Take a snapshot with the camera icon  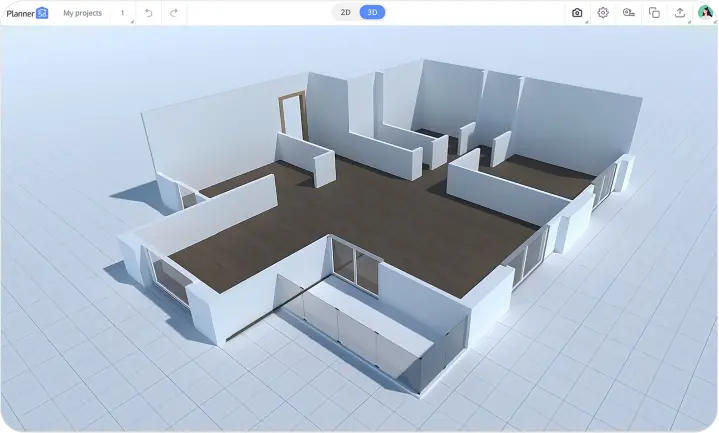[x=577, y=13]
